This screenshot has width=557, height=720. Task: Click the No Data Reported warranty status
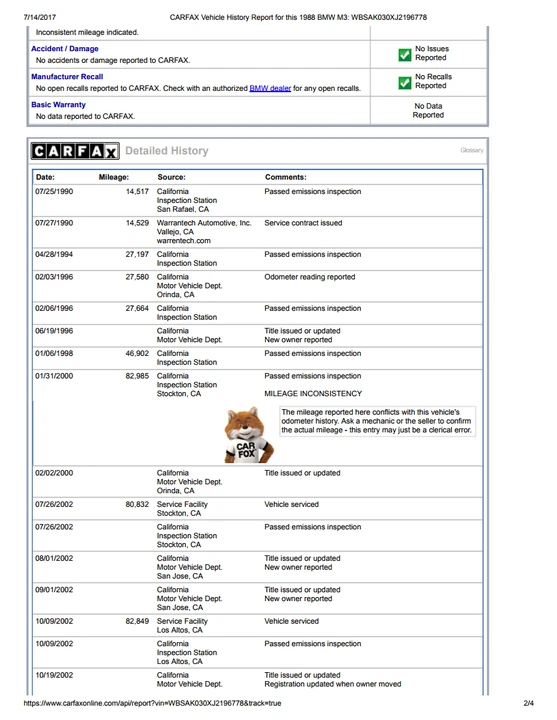click(428, 111)
